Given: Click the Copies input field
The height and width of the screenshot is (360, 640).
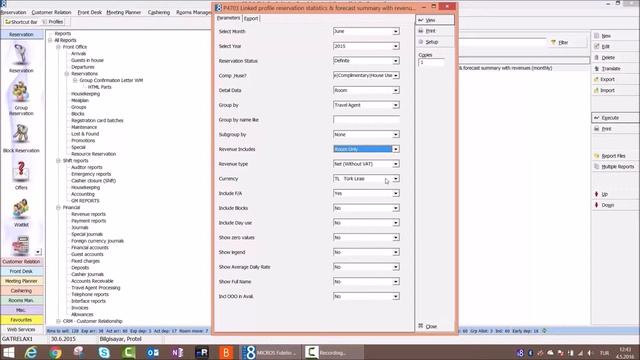Looking at the screenshot, I should [431, 62].
